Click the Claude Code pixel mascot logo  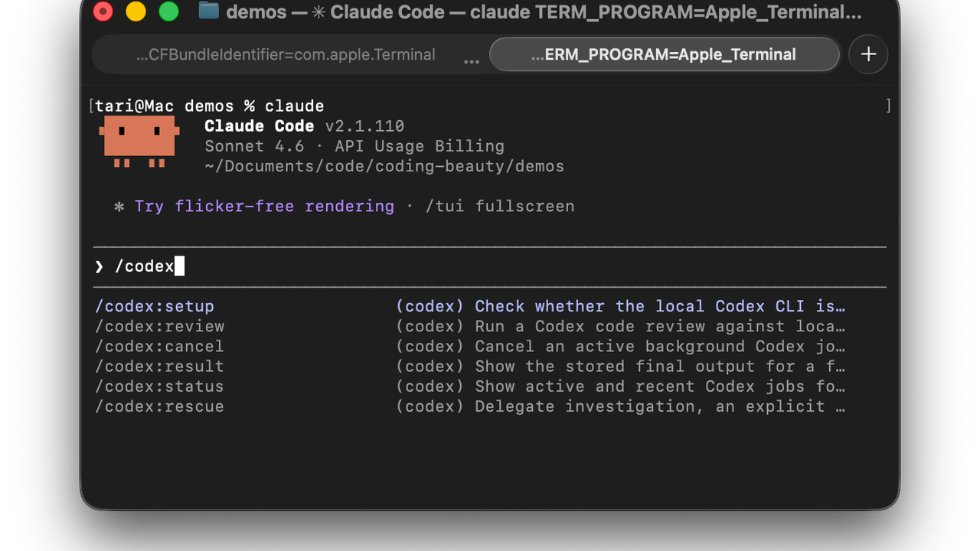(139, 142)
